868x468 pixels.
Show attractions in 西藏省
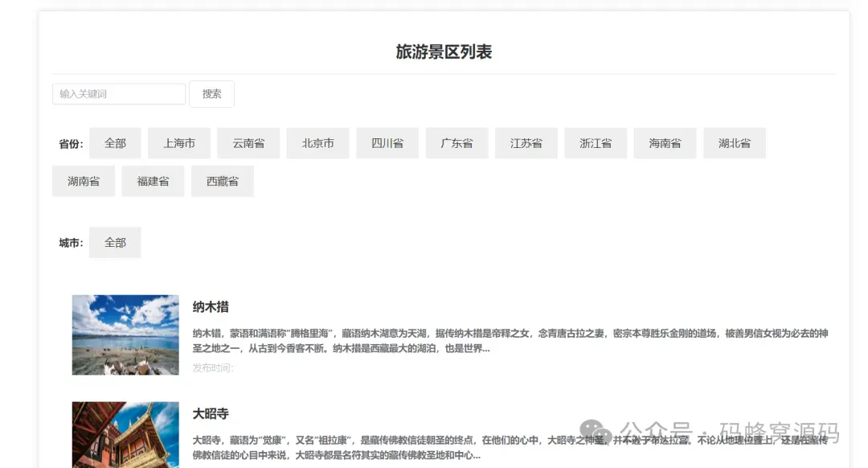[x=223, y=181]
